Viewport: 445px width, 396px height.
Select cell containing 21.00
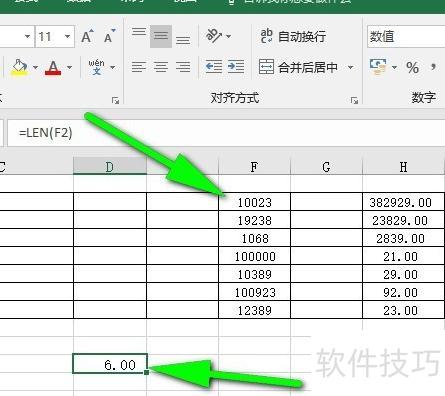(x=403, y=256)
